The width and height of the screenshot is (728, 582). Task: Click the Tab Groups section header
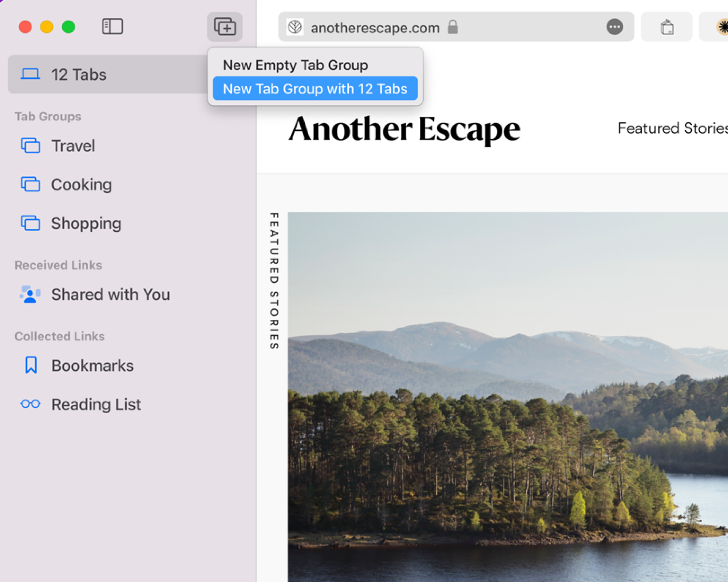tap(48, 116)
